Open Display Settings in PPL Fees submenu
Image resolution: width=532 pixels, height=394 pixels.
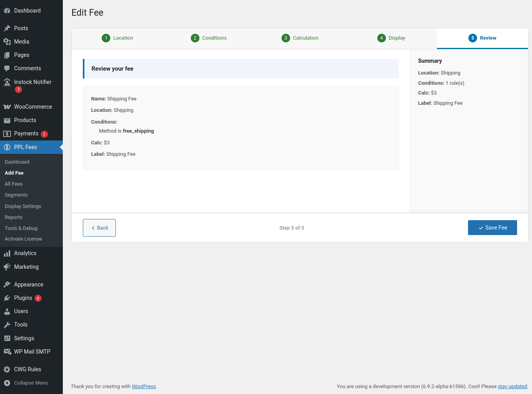pyautogui.click(x=23, y=206)
